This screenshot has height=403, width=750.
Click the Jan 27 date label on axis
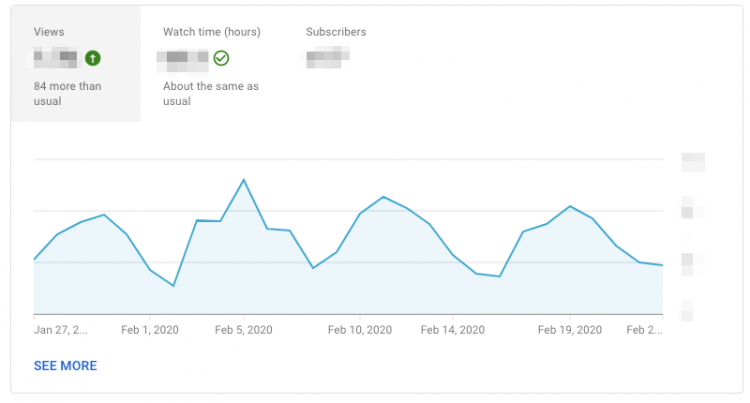(x=60, y=329)
